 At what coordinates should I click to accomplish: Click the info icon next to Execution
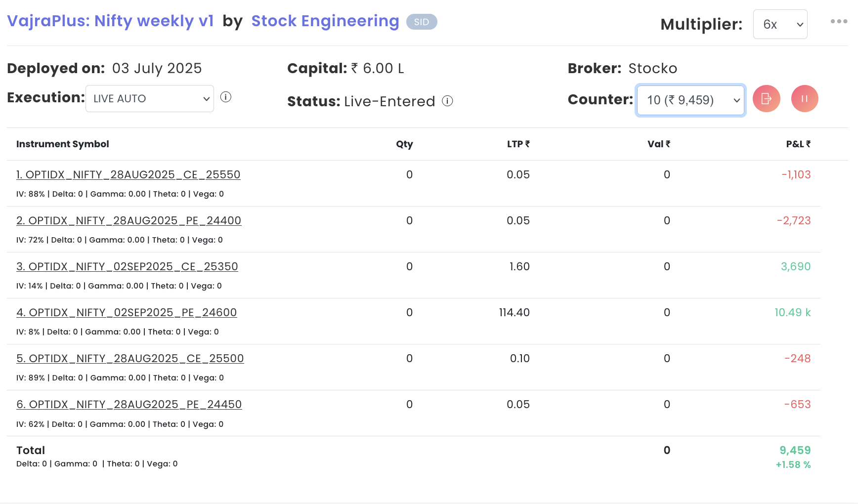226,97
